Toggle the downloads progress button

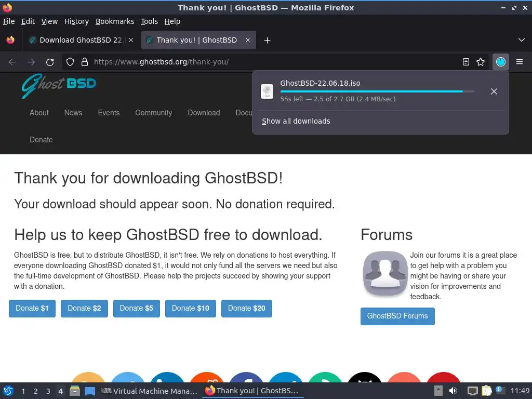[500, 62]
